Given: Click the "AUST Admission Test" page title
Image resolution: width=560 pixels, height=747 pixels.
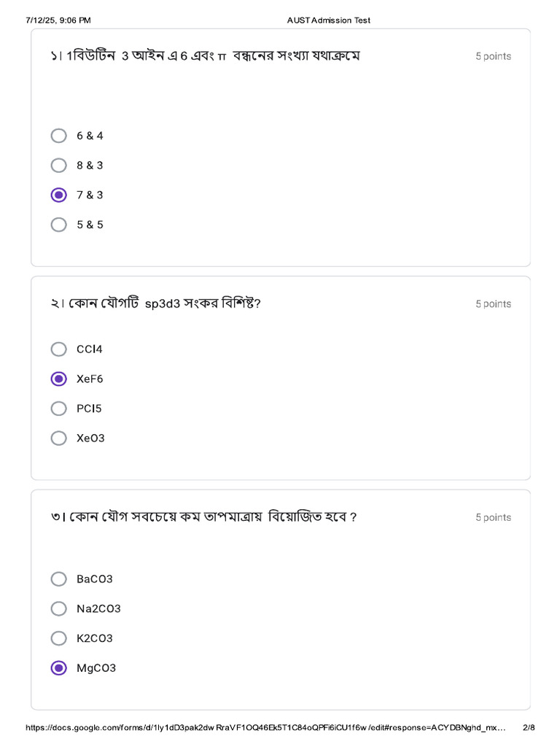Looking at the screenshot, I should [329, 20].
